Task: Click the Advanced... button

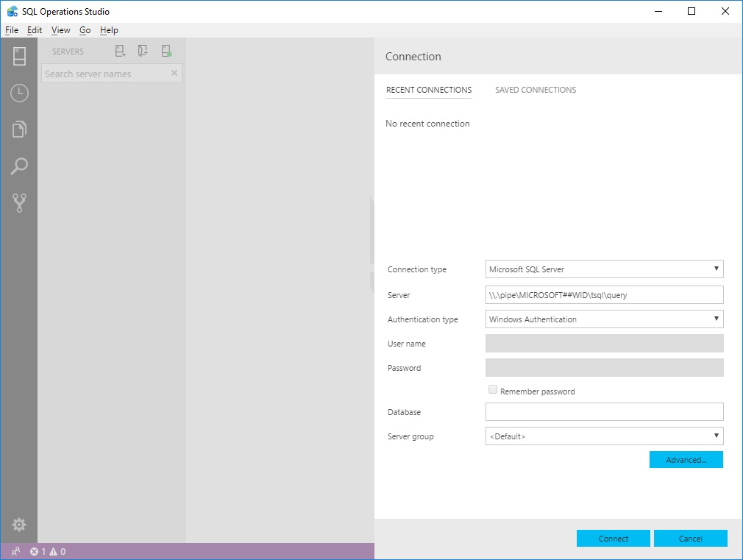Action: 686,459
